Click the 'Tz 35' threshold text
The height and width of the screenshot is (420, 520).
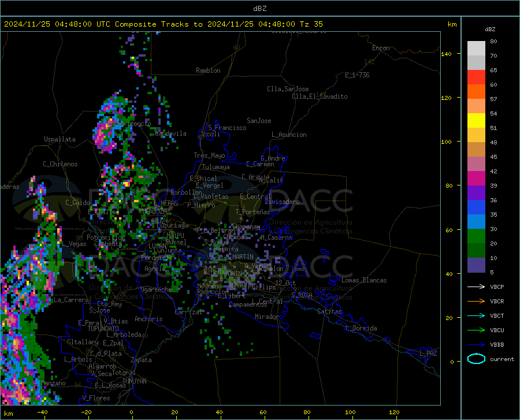(x=311, y=24)
